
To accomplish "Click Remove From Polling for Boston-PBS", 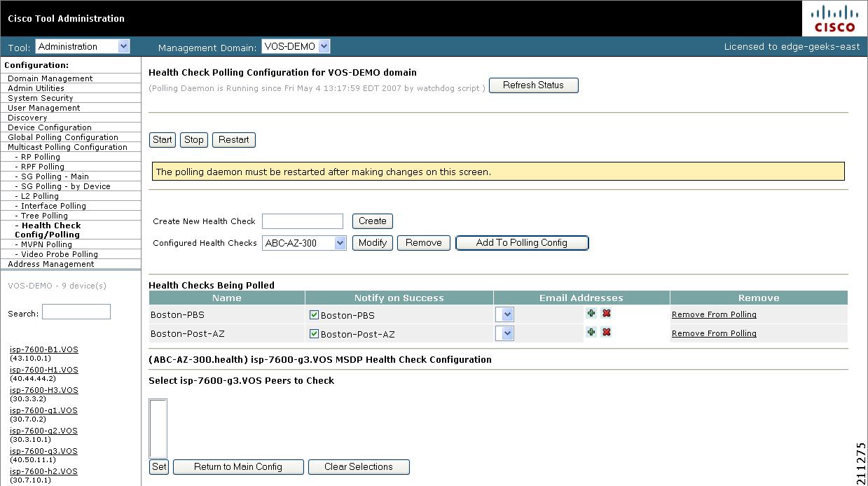I will (x=713, y=314).
